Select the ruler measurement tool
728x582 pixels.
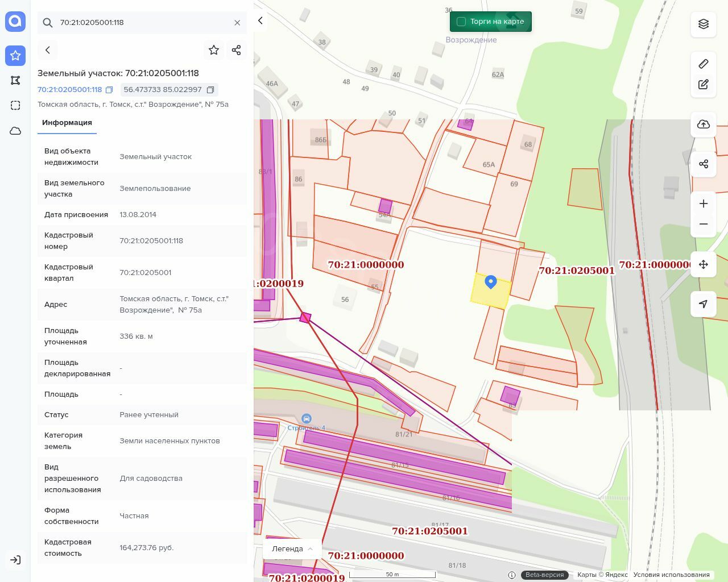click(x=704, y=64)
